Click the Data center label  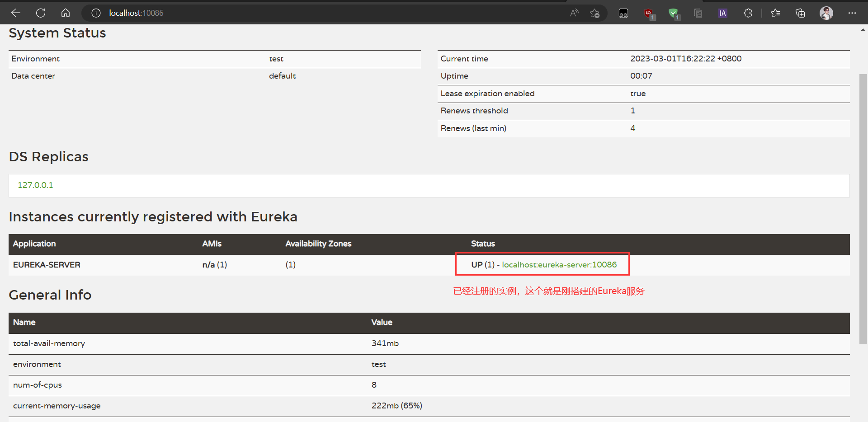pyautogui.click(x=33, y=76)
